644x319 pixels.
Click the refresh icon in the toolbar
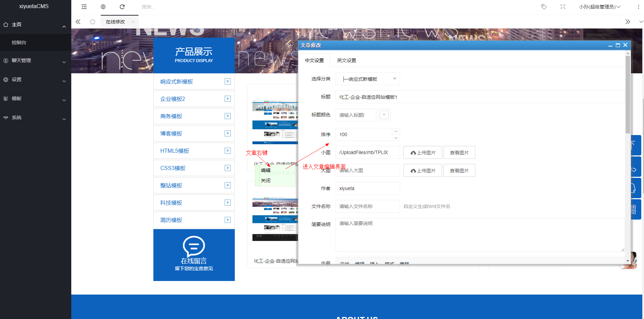point(122,7)
